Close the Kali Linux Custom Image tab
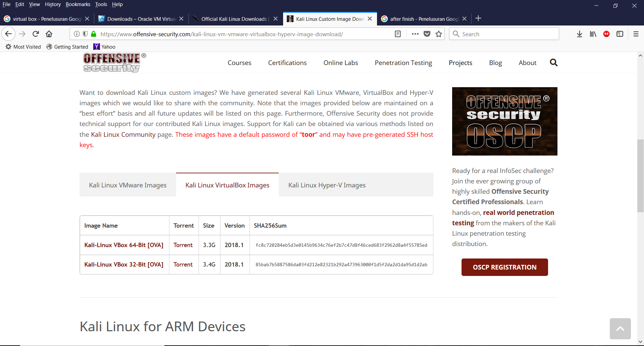 (x=370, y=19)
